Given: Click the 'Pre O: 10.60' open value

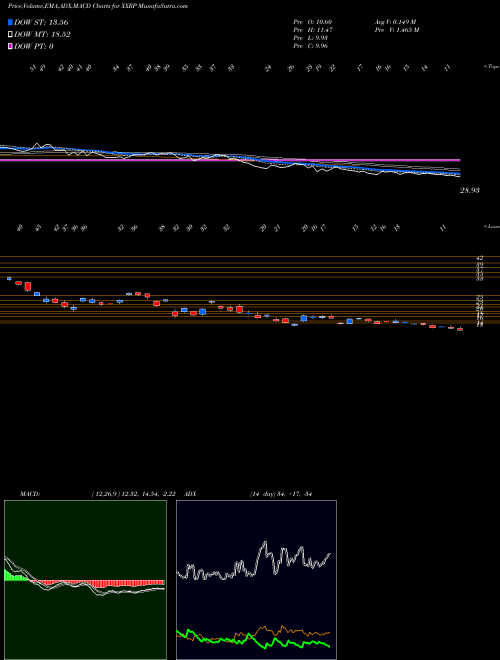Looking at the screenshot, I should click(x=313, y=22).
